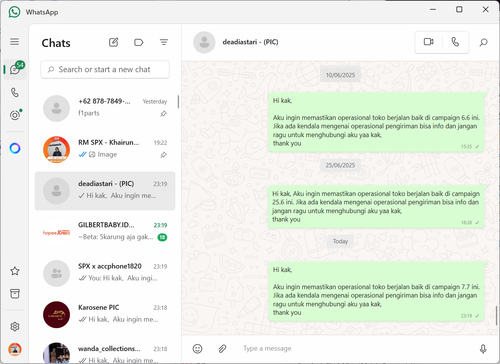Open Settings gear in sidebar

[15, 326]
